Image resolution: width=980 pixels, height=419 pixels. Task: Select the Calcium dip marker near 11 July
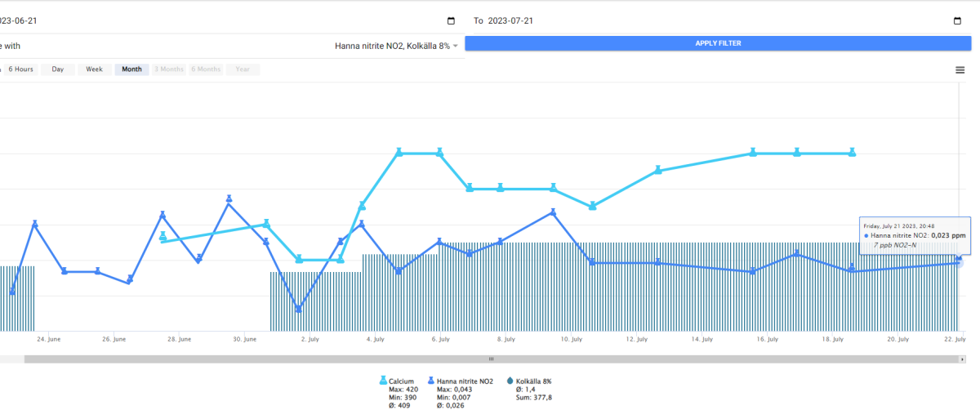(593, 206)
